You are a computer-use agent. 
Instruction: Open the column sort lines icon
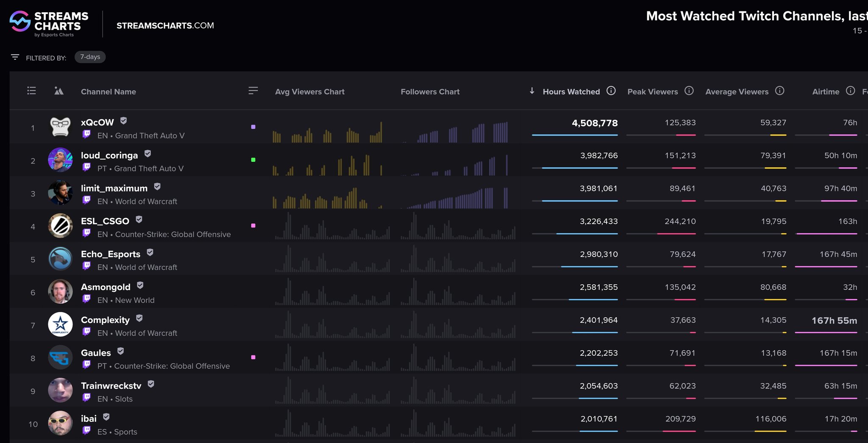[253, 91]
